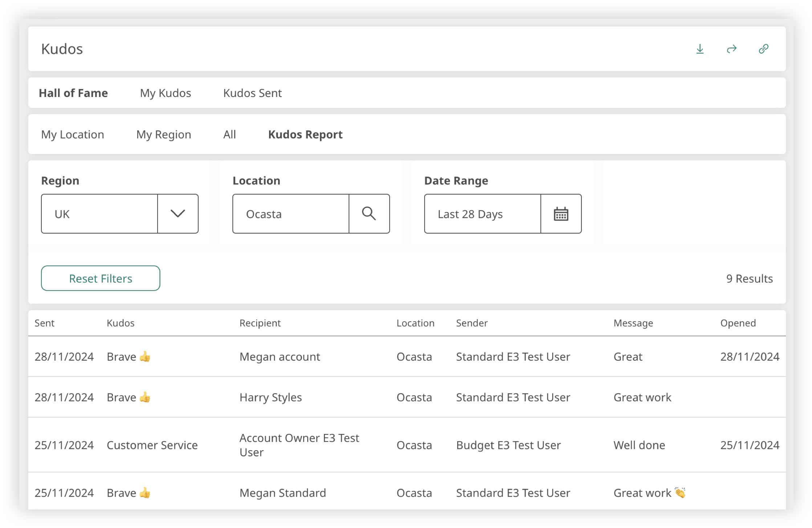Open the Date Range calendar icon
The image size is (812, 528).
tap(561, 214)
